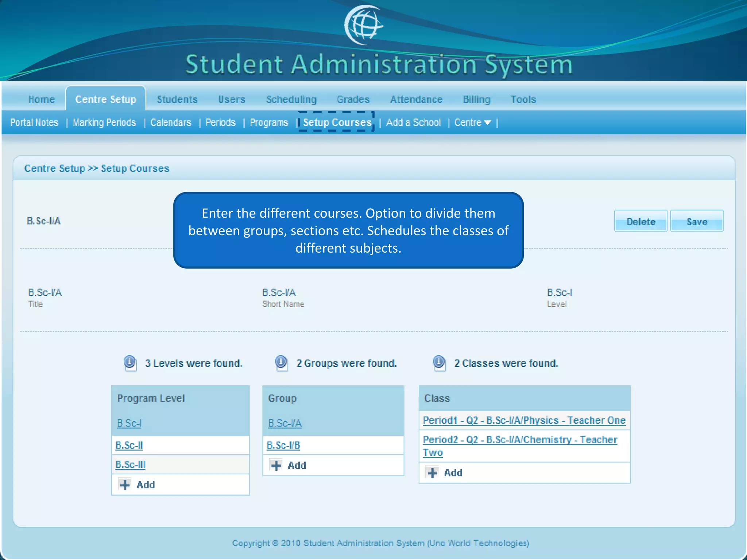Viewport: 747px width, 560px height.
Task: Click the B.Sc-I Level field value
Action: [560, 293]
